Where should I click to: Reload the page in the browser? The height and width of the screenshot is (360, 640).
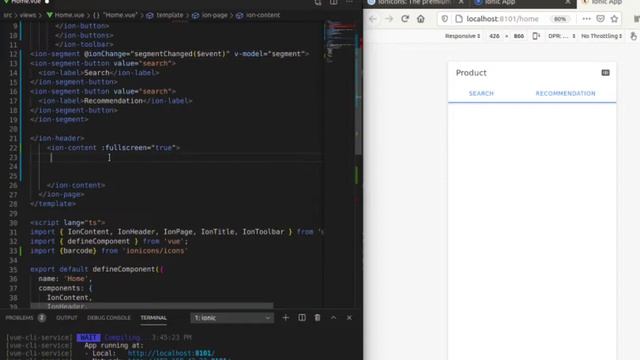pos(405,19)
